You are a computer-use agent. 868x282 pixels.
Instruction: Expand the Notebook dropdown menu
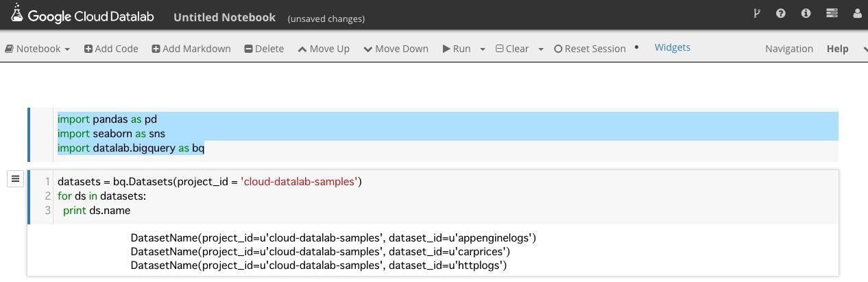pyautogui.click(x=38, y=49)
